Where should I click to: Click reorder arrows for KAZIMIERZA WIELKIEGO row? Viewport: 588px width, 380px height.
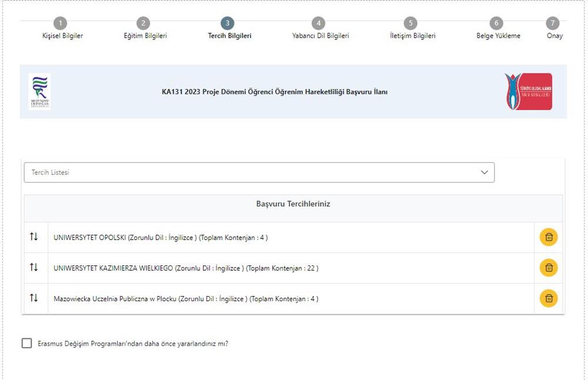pos(34,267)
